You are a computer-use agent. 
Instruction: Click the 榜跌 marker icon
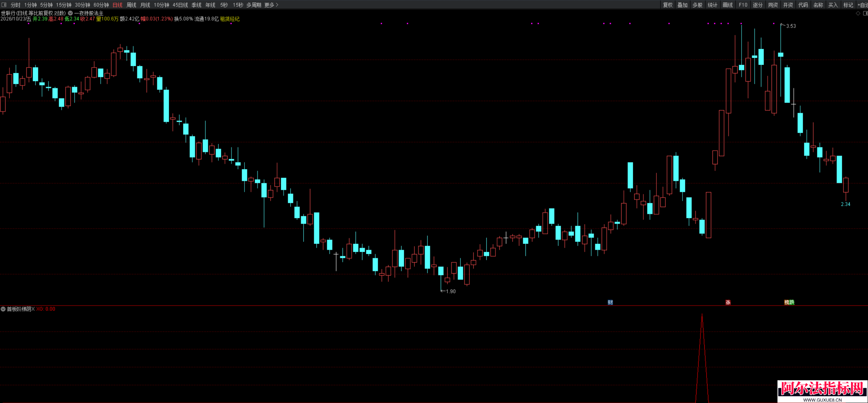(x=789, y=302)
